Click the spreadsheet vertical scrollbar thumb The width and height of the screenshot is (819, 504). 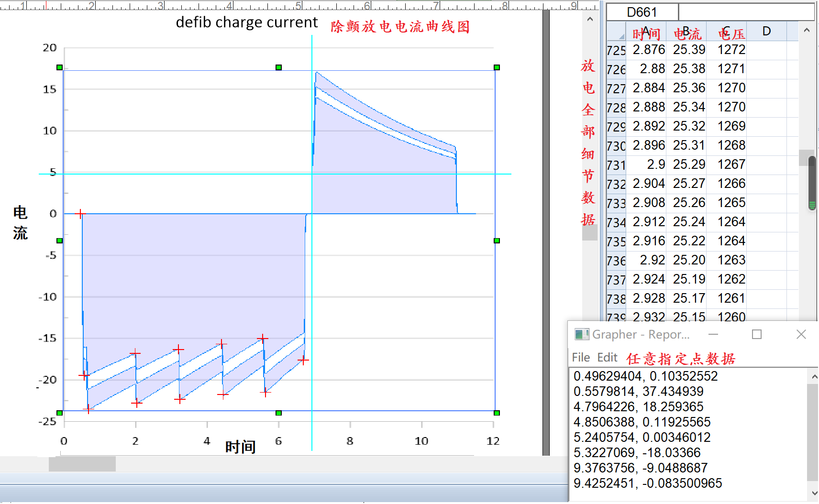point(812,182)
